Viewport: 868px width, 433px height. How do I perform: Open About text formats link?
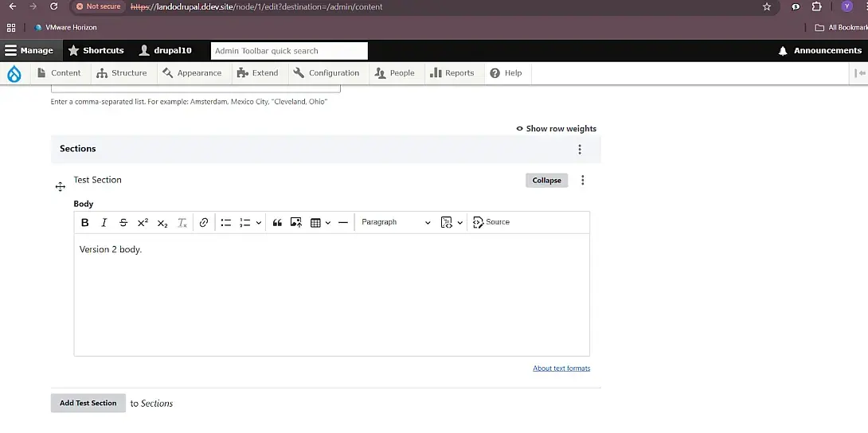pyautogui.click(x=561, y=369)
